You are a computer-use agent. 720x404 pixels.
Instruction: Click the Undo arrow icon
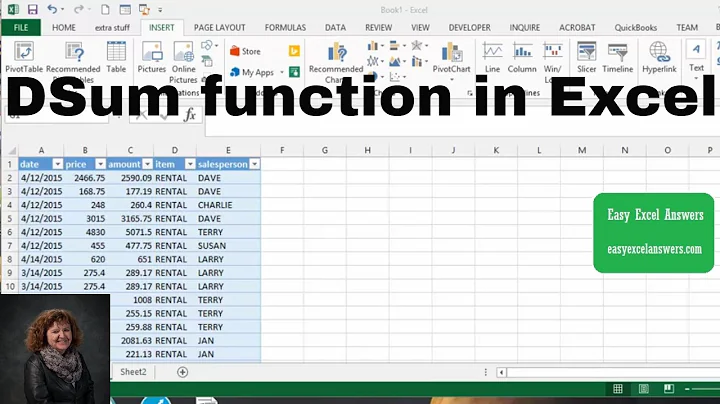tap(52, 9)
